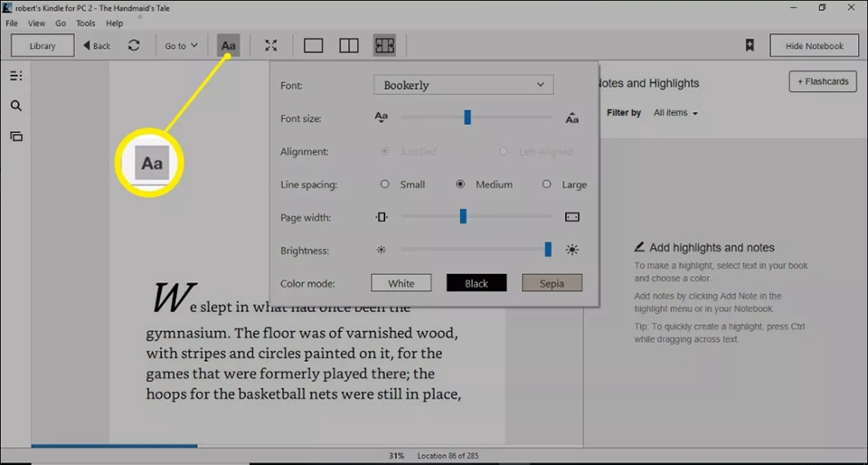
Task: Open the All items filter dropdown
Action: [675, 113]
